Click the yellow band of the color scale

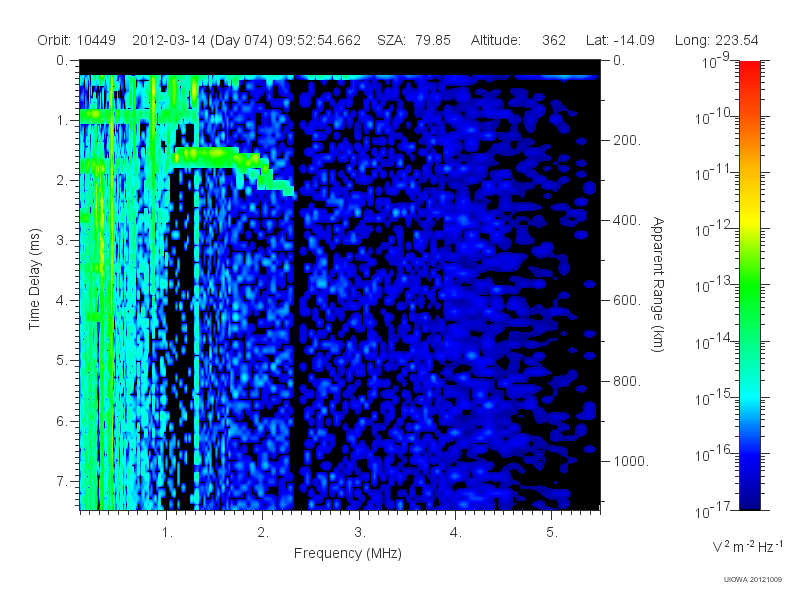[x=749, y=217]
